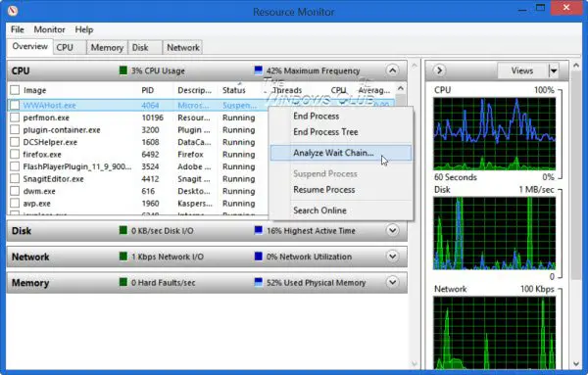The height and width of the screenshot is (375, 588).
Task: Click the green CPU Usage indicator square
Action: point(123,70)
